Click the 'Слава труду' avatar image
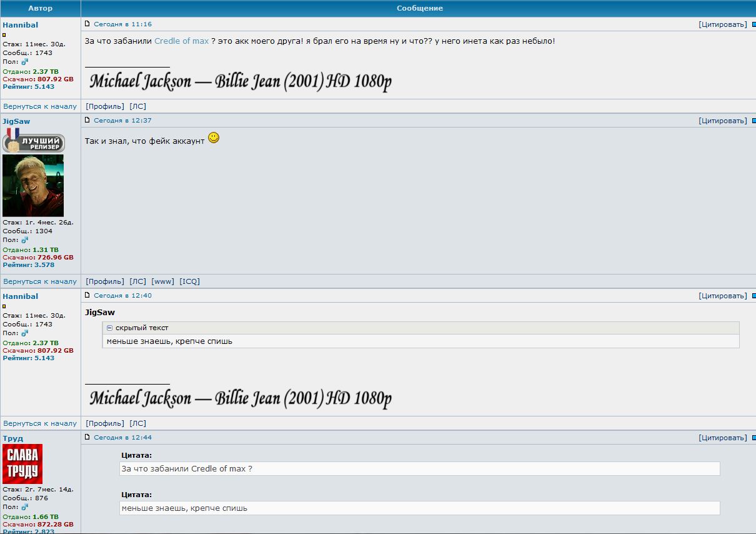The height and width of the screenshot is (534, 756). 22,463
